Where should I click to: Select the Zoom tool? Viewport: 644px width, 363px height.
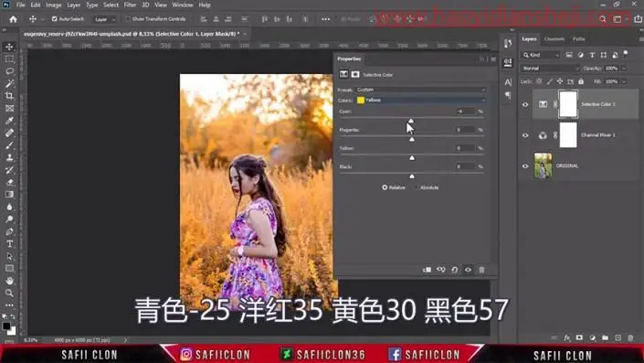point(9,294)
